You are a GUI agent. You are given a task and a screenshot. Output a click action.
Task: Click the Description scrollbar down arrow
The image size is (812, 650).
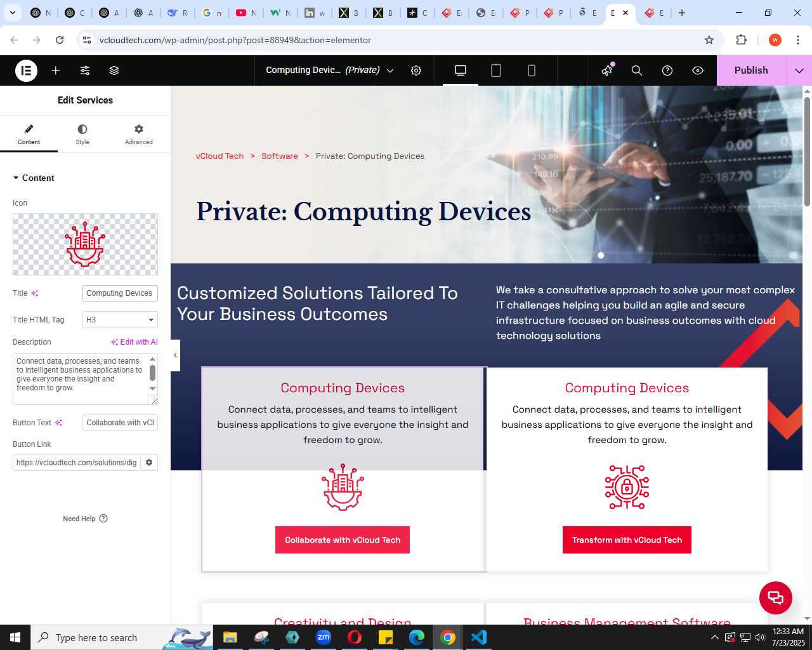[152, 388]
